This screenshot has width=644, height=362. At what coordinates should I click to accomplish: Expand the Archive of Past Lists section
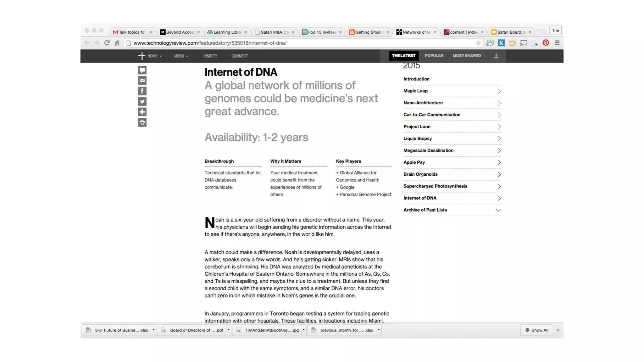click(452, 210)
